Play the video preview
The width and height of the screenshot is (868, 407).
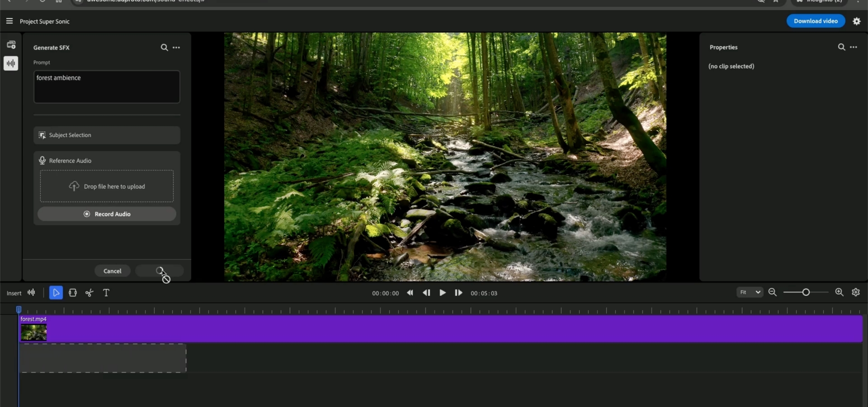coord(443,293)
